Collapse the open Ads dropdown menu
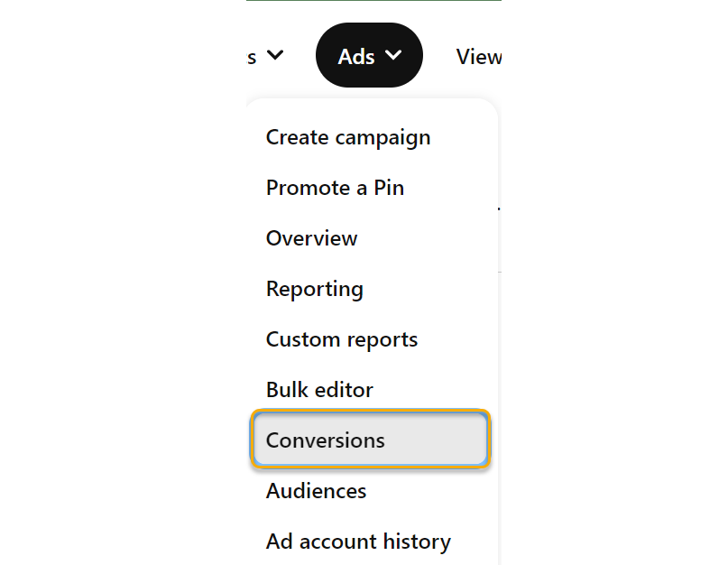Screen dimensions: 728x565 tap(368, 56)
